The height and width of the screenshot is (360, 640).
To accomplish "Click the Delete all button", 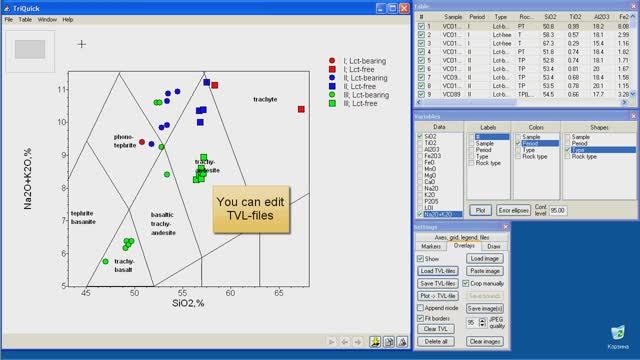I will (x=436, y=341).
